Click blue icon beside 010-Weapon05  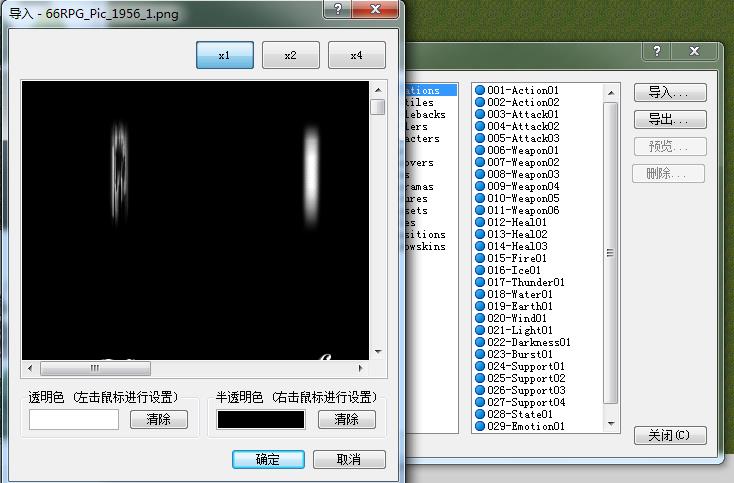(480, 198)
